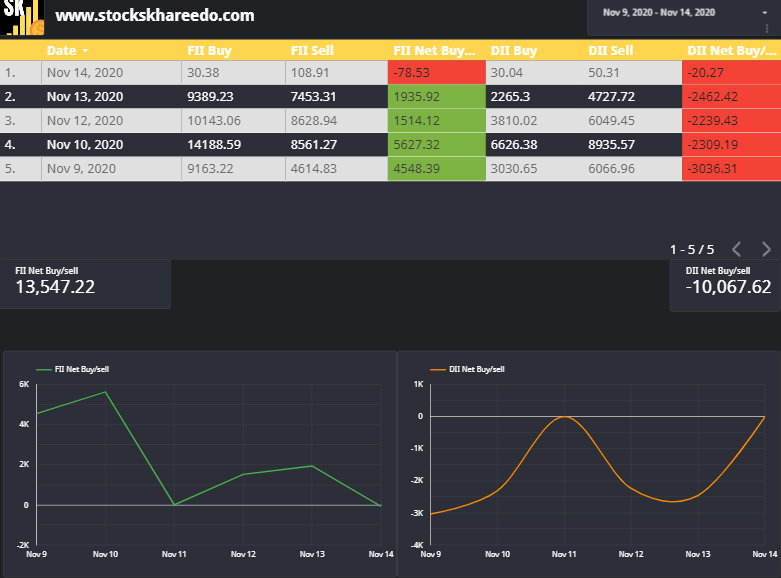The height and width of the screenshot is (578, 781).
Task: Open the date range dropdown arrow
Action: pos(765,12)
